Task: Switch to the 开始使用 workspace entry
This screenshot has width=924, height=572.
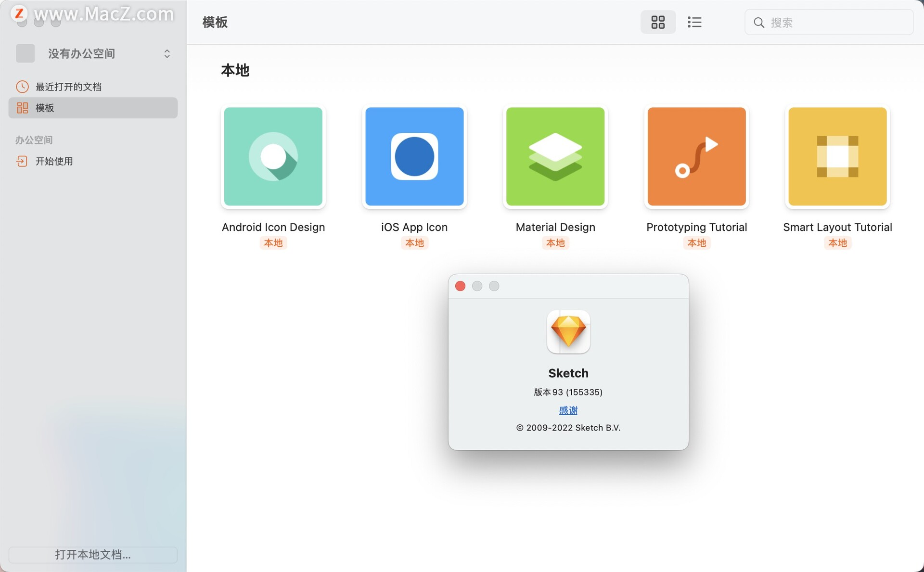Action: (54, 161)
